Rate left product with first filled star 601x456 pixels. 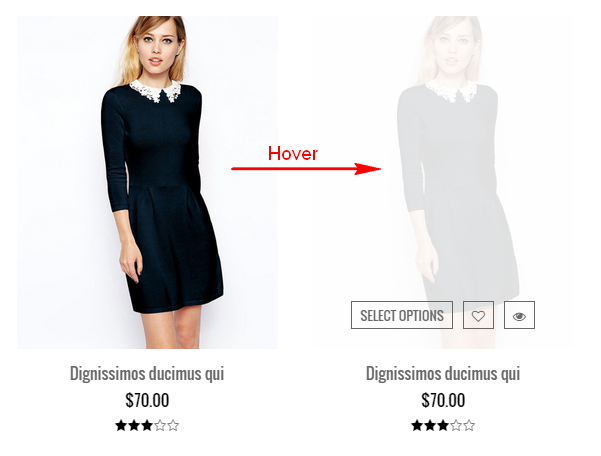point(121,426)
